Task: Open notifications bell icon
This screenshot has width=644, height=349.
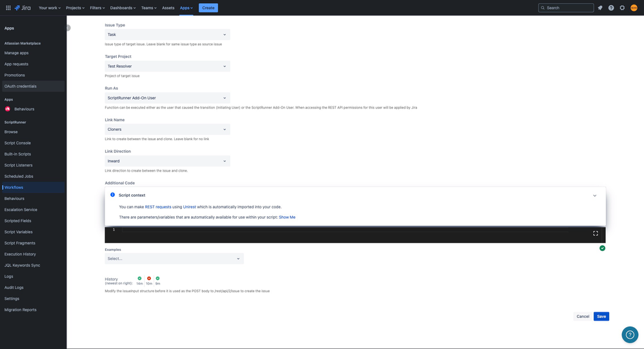Action: [600, 8]
